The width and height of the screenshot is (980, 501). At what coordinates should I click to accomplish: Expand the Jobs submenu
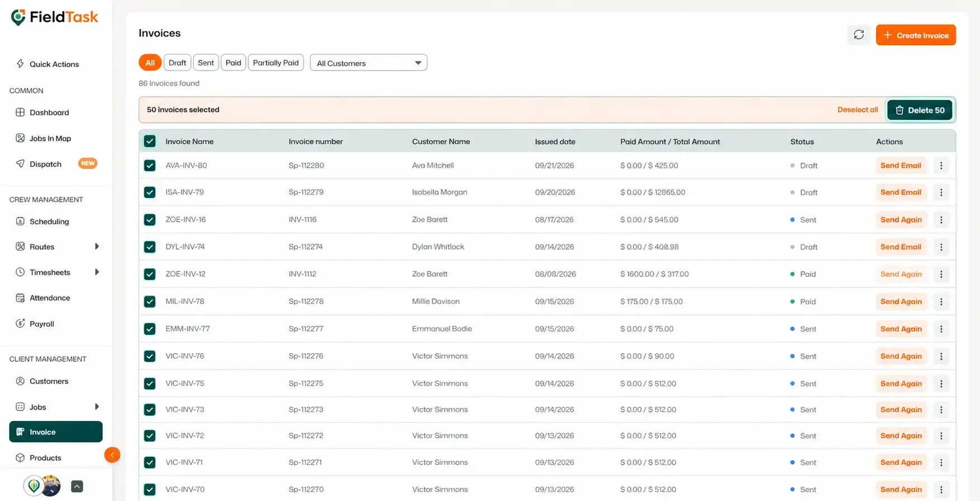coord(97,407)
